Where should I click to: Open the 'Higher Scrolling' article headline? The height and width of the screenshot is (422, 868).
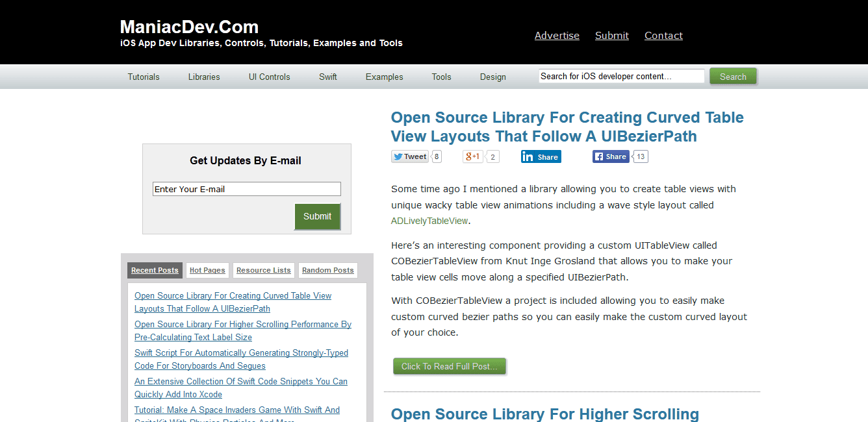click(545, 414)
